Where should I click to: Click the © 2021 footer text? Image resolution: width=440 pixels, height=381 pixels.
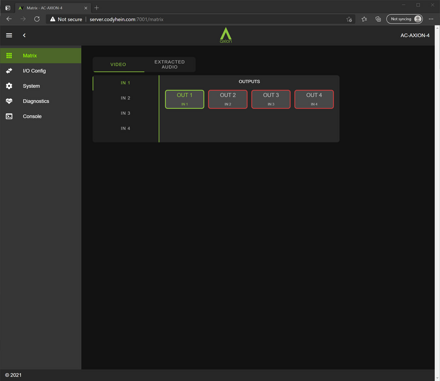tap(13, 375)
